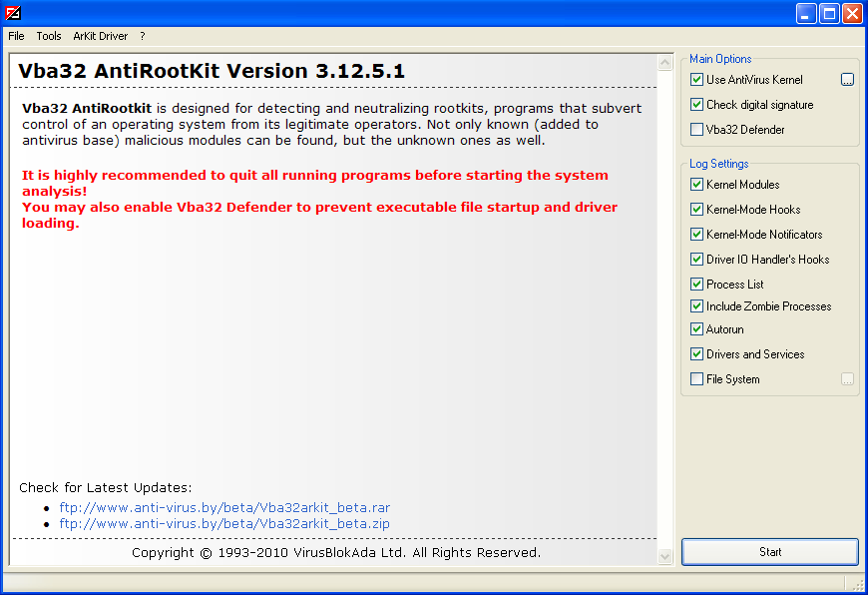Toggle Include Zombie Processes checkbox

tap(697, 306)
